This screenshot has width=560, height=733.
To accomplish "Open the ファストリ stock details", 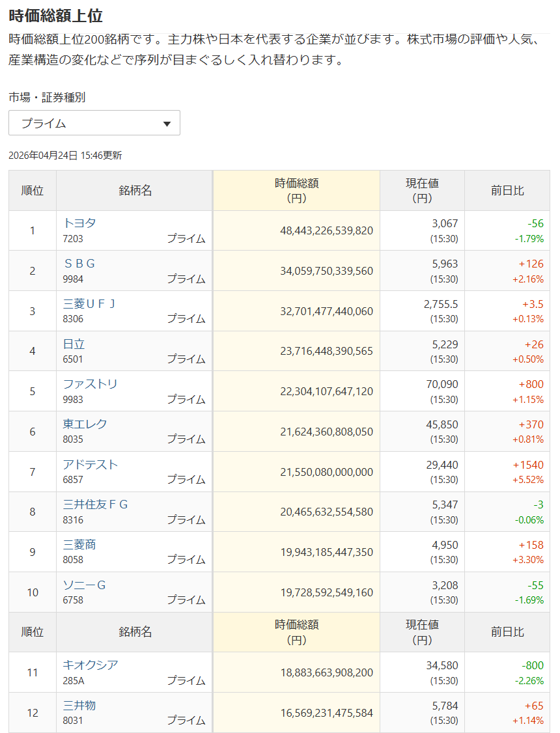I will point(91,383).
